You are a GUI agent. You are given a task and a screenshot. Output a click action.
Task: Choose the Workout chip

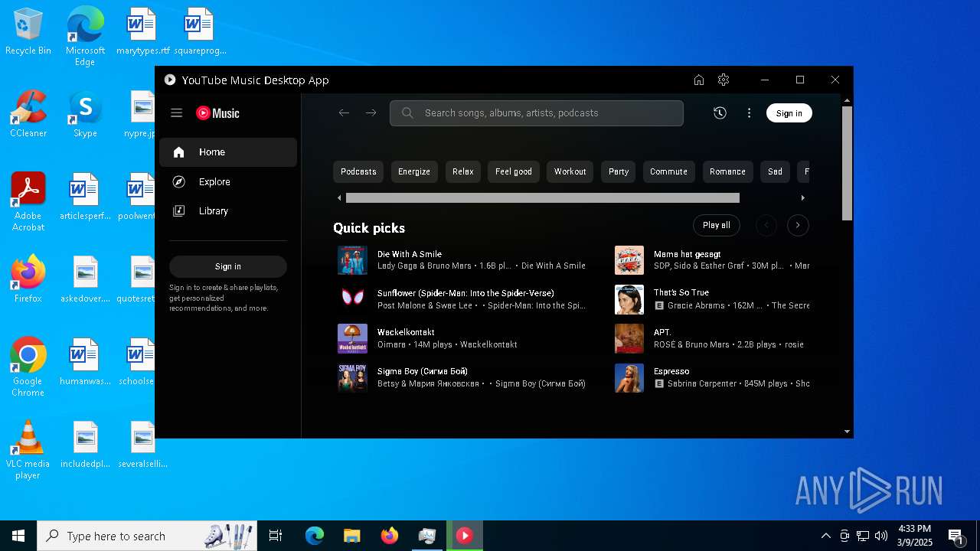570,171
